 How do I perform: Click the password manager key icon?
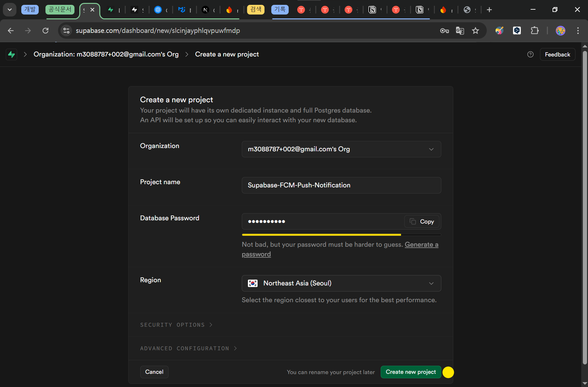click(445, 31)
